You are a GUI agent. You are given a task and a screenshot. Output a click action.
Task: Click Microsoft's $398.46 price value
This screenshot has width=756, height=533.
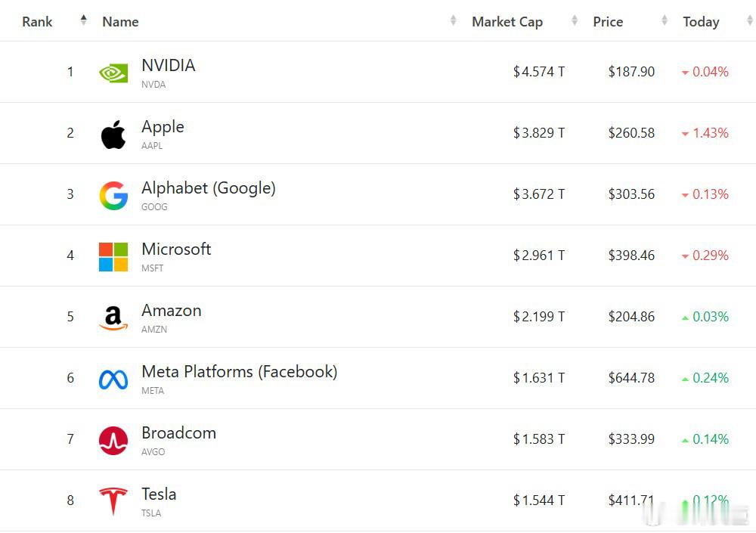coord(631,256)
